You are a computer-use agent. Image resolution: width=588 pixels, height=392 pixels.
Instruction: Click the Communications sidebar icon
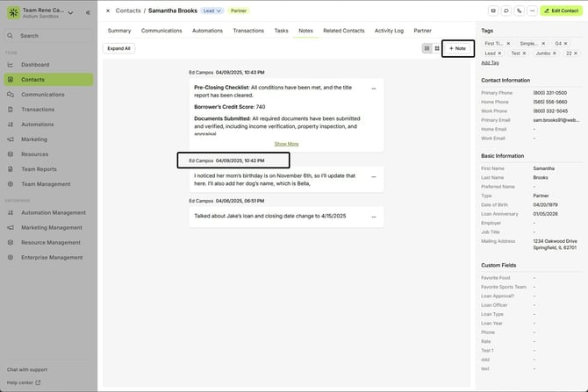[x=11, y=95]
